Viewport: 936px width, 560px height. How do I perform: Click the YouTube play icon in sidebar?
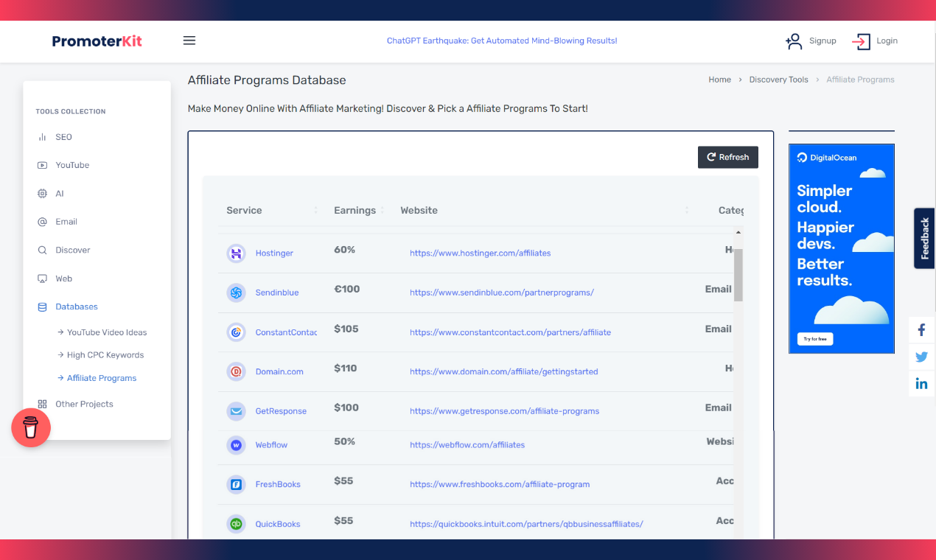(x=42, y=165)
